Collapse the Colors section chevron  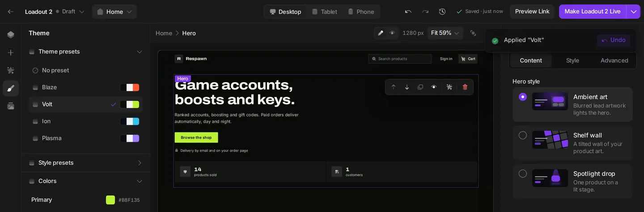tap(140, 181)
